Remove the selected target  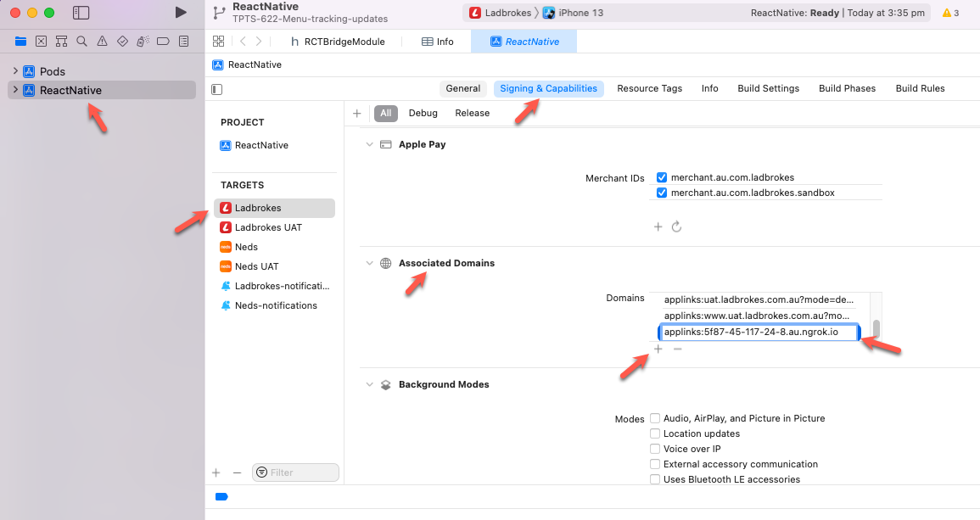[237, 473]
